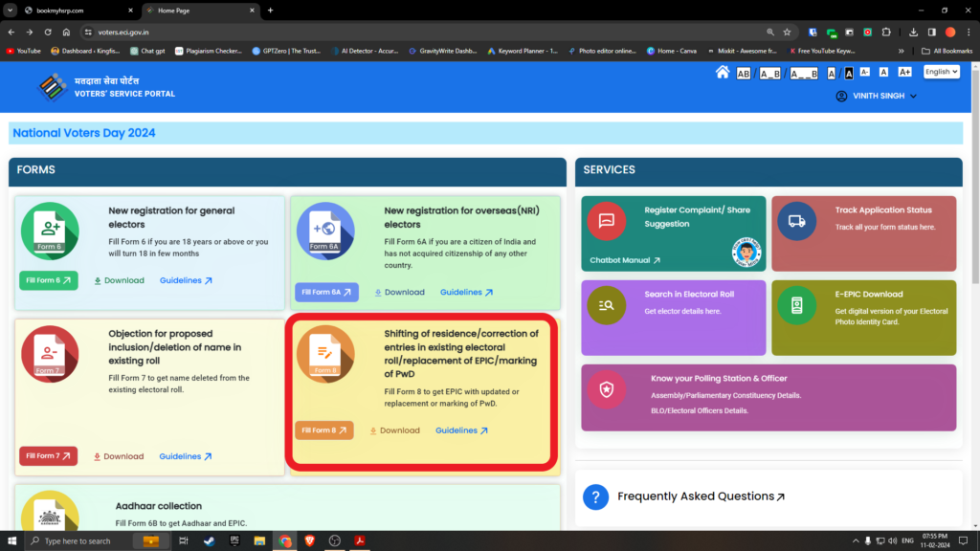The height and width of the screenshot is (551, 980).
Task: Click the National Voters Day 2024 banner
Action: [x=485, y=133]
